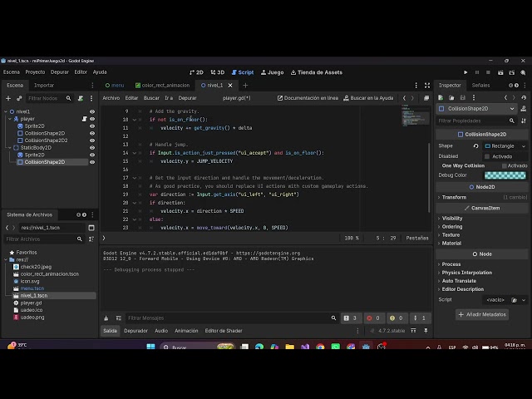
Task: Expand the Material section
Action: pos(451,244)
